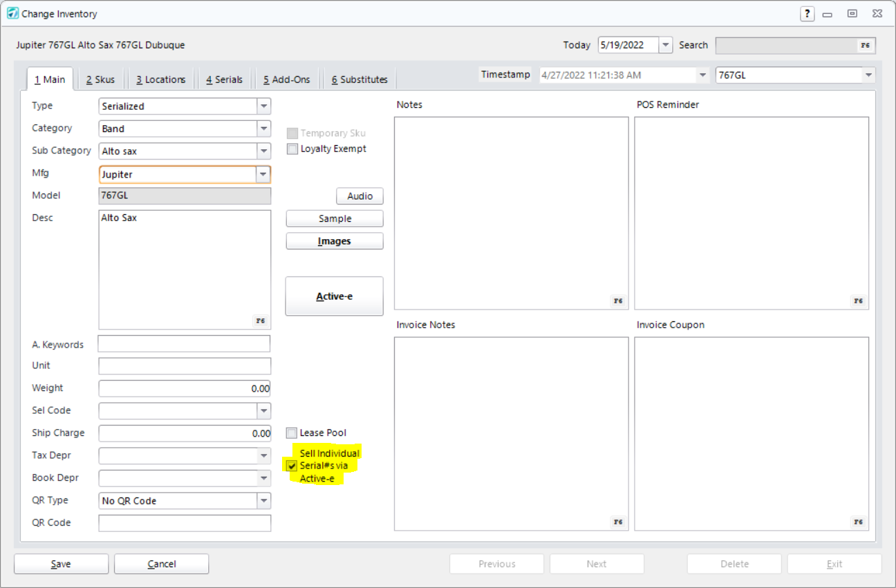
Task: Open the Category dropdown
Action: click(x=263, y=129)
